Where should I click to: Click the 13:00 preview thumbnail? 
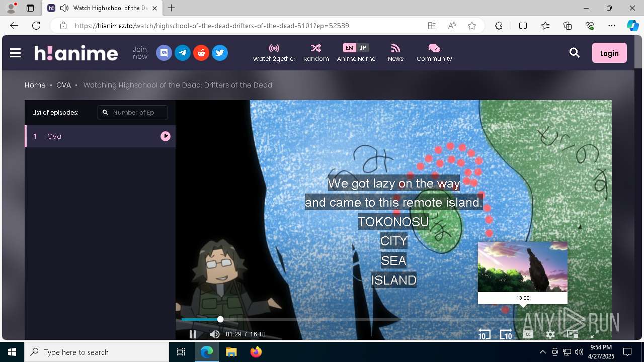click(523, 267)
